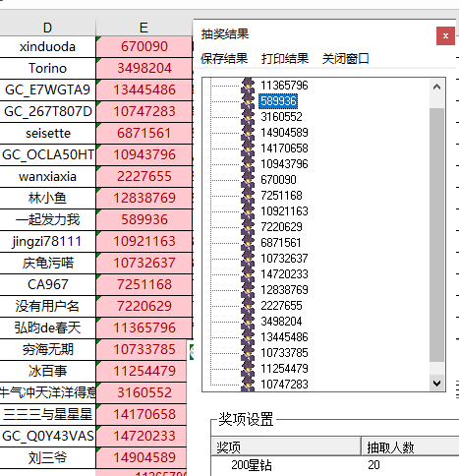Click cell containing GC_E7WGTA9

coord(47,90)
